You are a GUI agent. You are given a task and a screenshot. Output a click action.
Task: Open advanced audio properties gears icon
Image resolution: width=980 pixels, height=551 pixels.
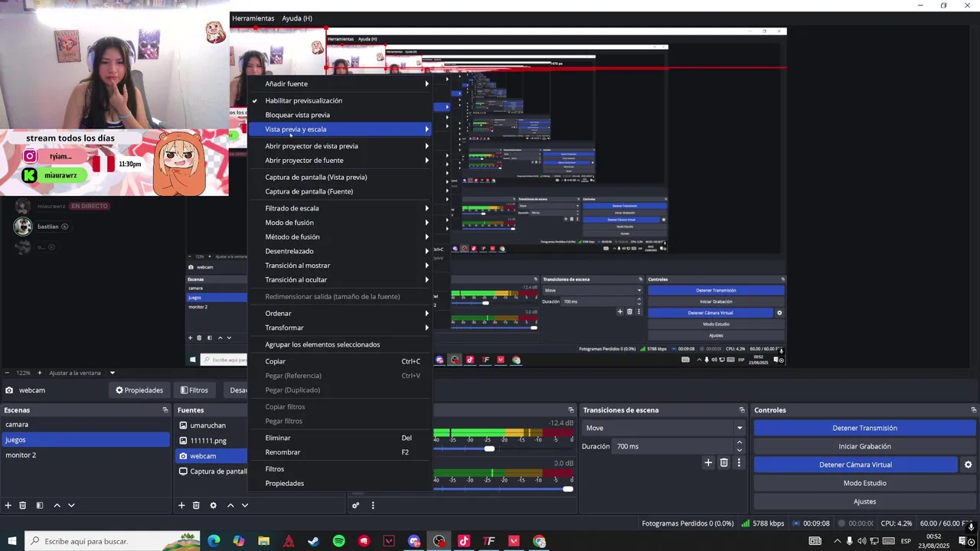click(x=355, y=505)
